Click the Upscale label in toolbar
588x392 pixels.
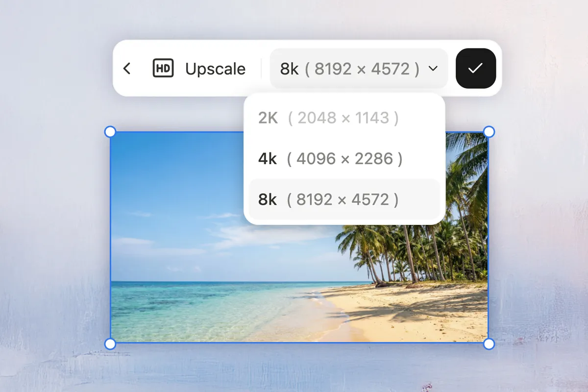215,69
